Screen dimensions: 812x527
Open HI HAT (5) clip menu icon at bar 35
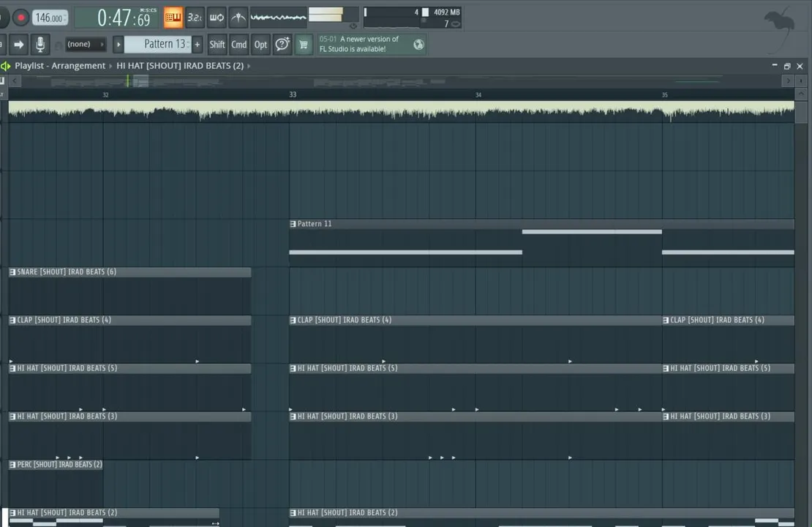pos(666,368)
